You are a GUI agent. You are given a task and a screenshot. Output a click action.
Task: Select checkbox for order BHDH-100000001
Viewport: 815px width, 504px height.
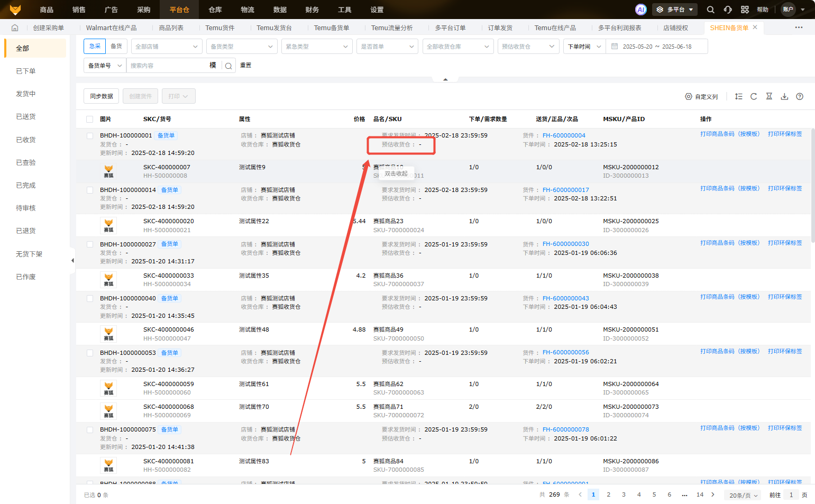(90, 136)
